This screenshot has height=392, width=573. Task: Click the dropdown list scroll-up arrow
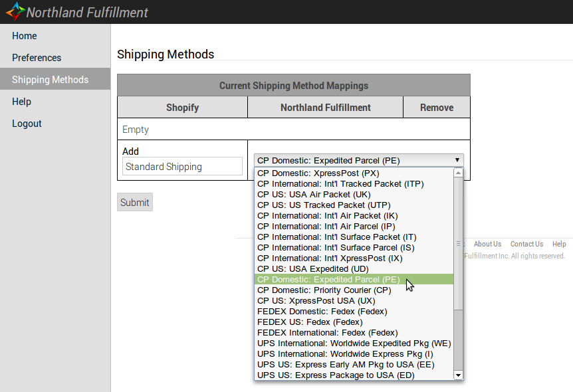[x=458, y=173]
